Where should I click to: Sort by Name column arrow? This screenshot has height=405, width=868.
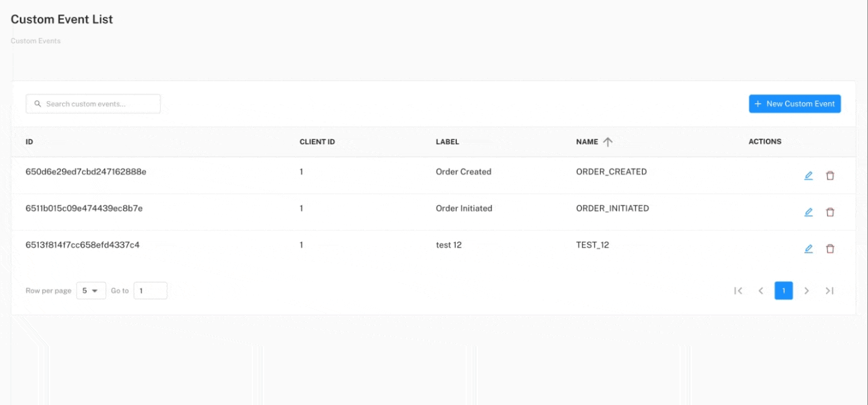click(x=608, y=142)
